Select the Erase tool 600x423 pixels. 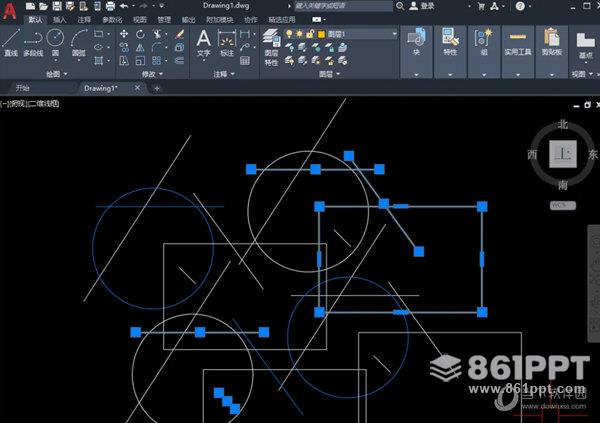click(x=179, y=34)
